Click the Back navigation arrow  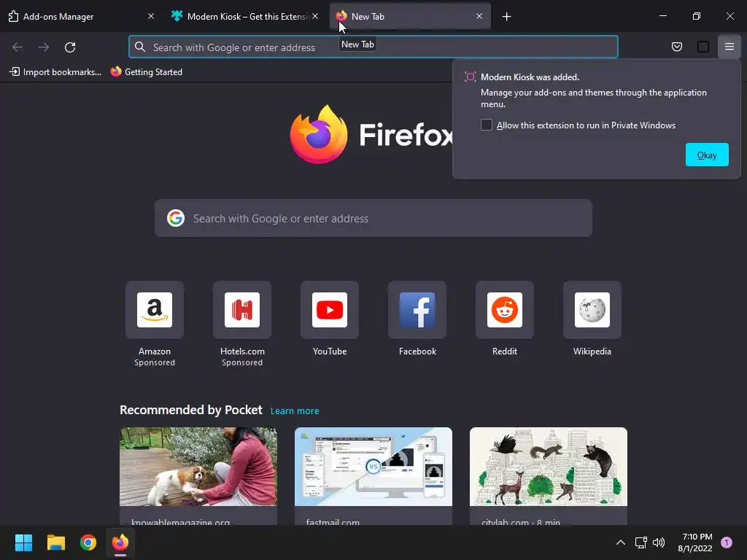tap(18, 47)
